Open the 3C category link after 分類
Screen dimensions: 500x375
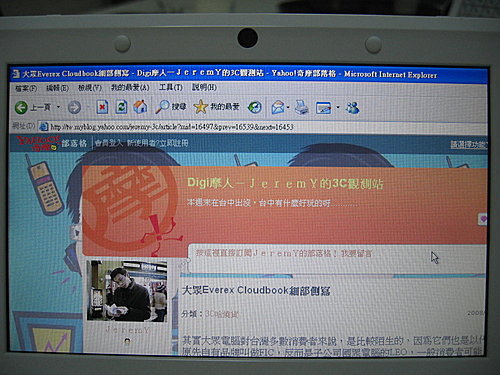[x=222, y=314]
